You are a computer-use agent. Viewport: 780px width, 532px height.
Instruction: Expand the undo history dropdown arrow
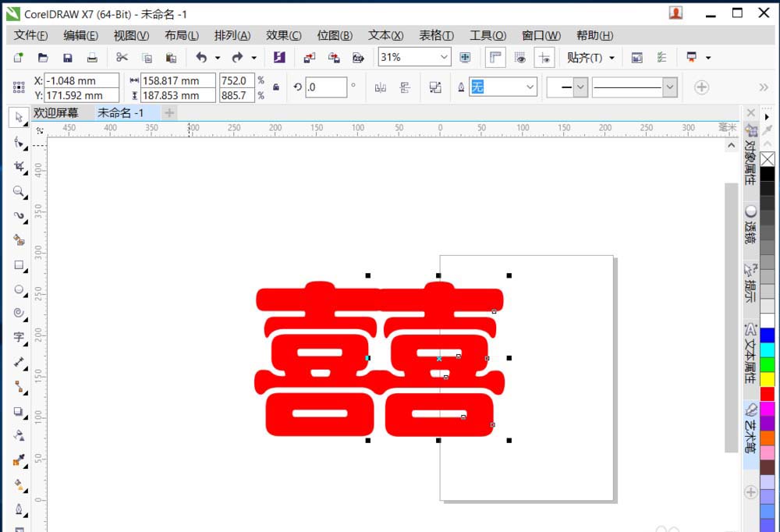(218, 58)
